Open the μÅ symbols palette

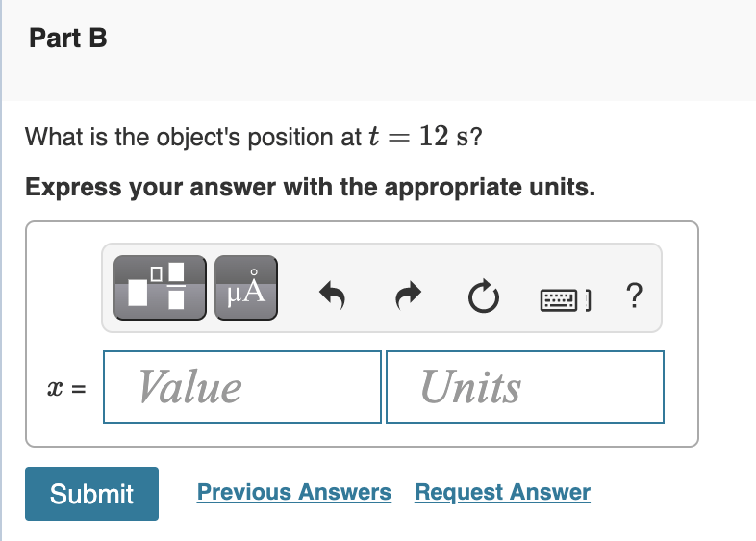[245, 287]
